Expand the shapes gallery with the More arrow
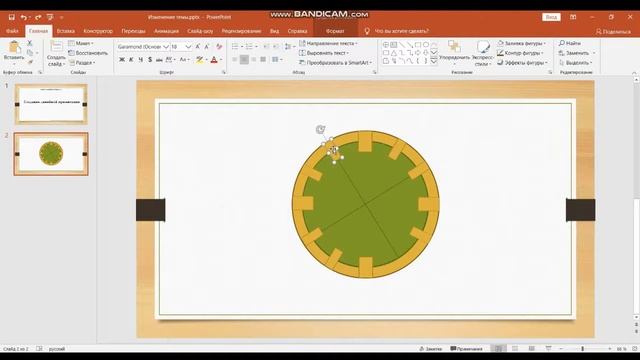 coord(434,62)
